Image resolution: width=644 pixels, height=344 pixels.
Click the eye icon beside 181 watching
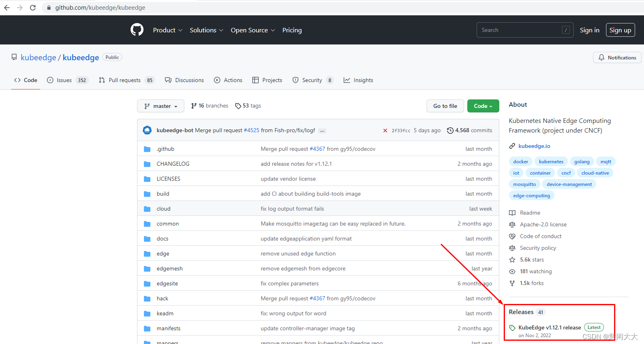tap(512, 272)
